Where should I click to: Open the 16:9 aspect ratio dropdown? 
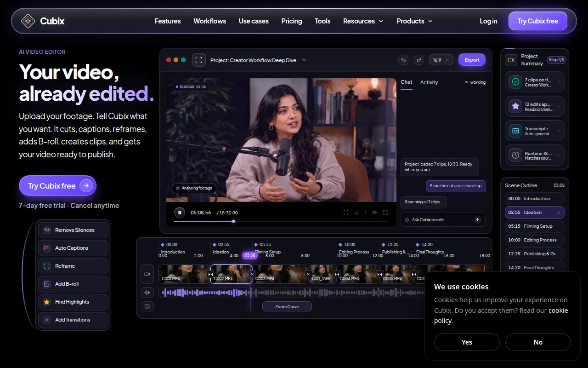coord(441,60)
